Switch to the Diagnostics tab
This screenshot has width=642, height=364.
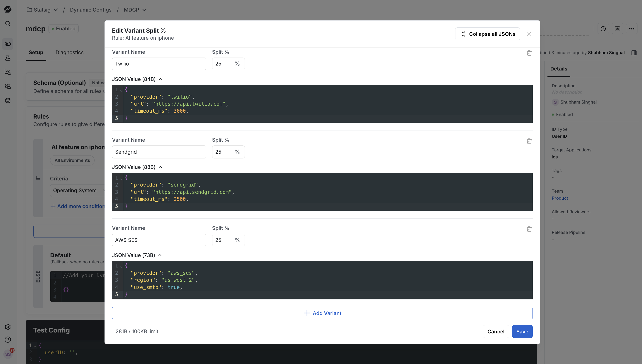click(x=70, y=53)
